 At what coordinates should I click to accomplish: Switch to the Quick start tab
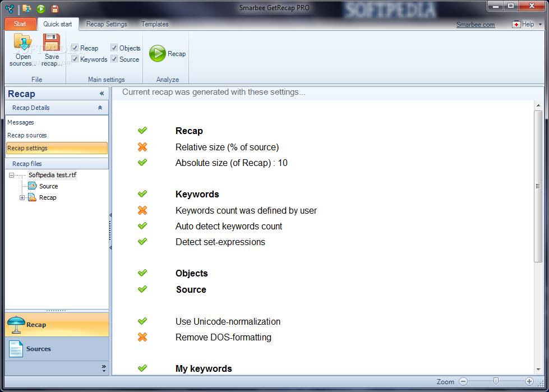point(58,24)
